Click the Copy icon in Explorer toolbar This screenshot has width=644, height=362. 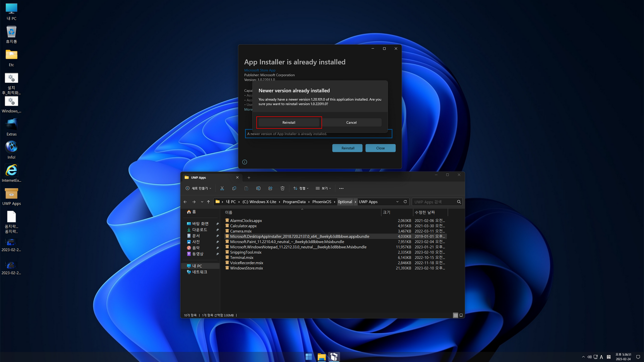click(234, 188)
